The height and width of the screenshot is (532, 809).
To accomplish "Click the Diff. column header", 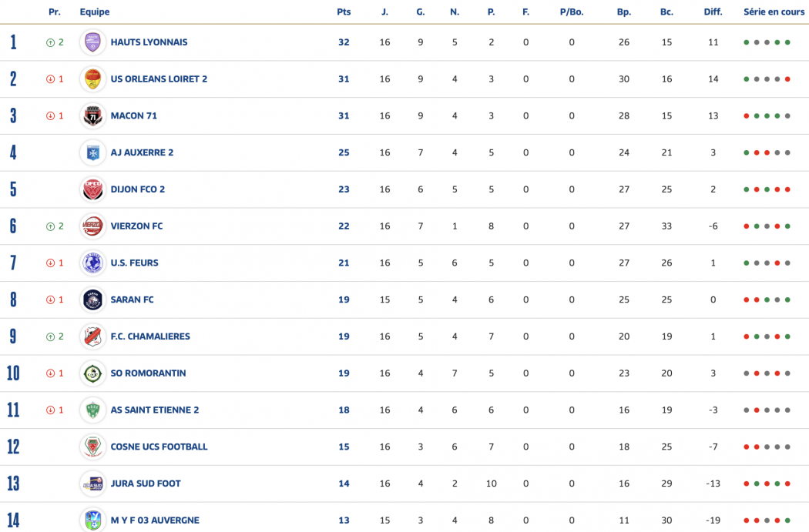I will [x=713, y=12].
